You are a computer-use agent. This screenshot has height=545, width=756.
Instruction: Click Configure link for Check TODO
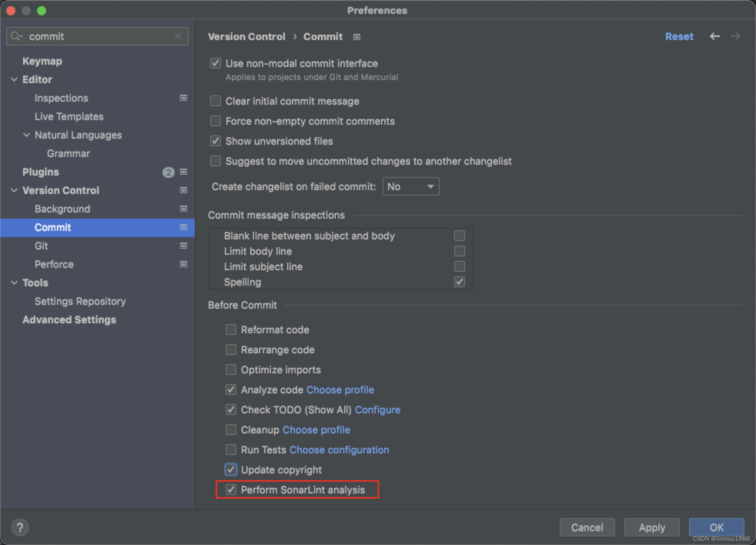tap(378, 410)
